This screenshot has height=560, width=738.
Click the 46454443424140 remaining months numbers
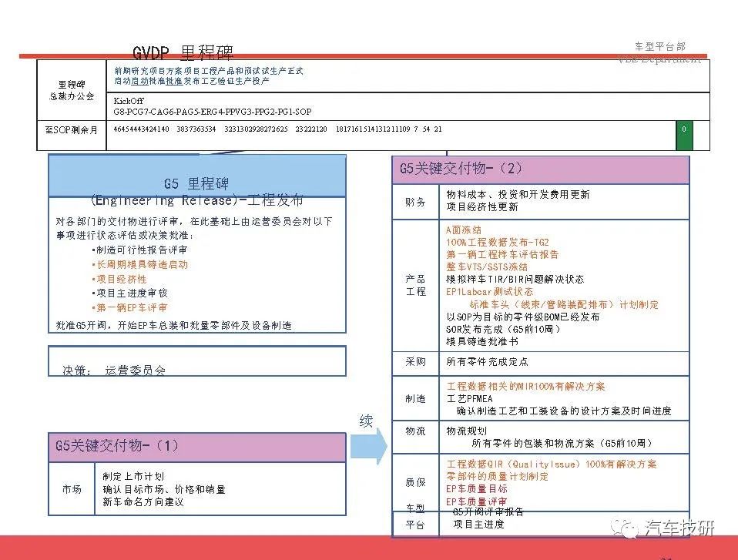coord(141,129)
